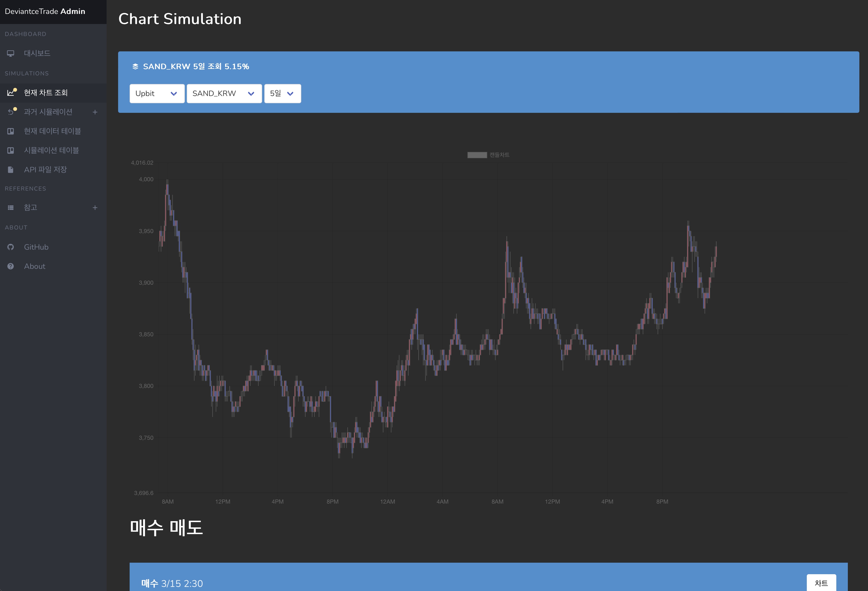Click the chart-line icon for 현재 차트 조회
The image size is (868, 591).
coord(11,93)
